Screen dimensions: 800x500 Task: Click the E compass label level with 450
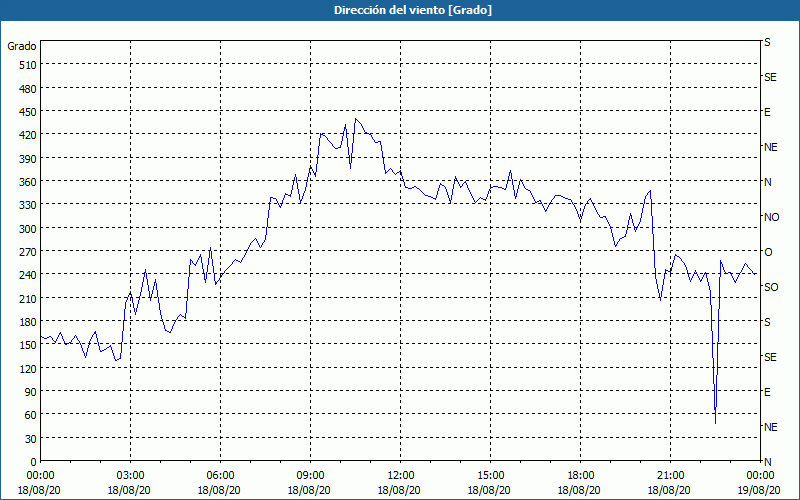767,112
